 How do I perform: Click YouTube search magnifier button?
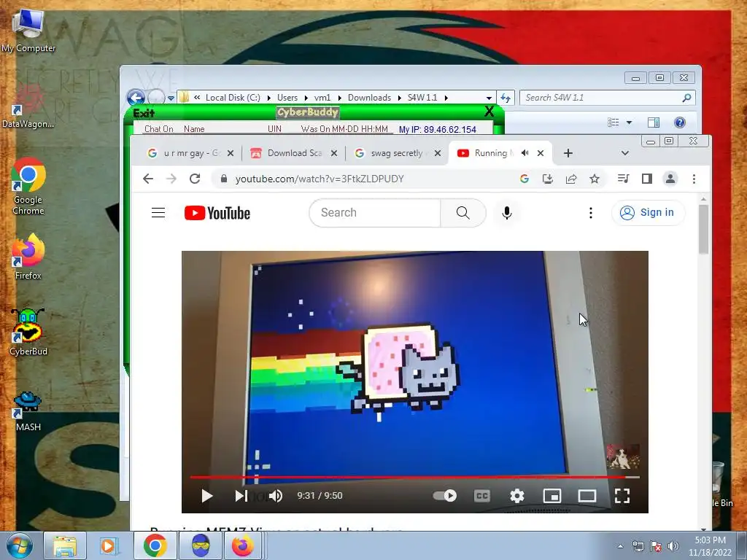pyautogui.click(x=463, y=212)
